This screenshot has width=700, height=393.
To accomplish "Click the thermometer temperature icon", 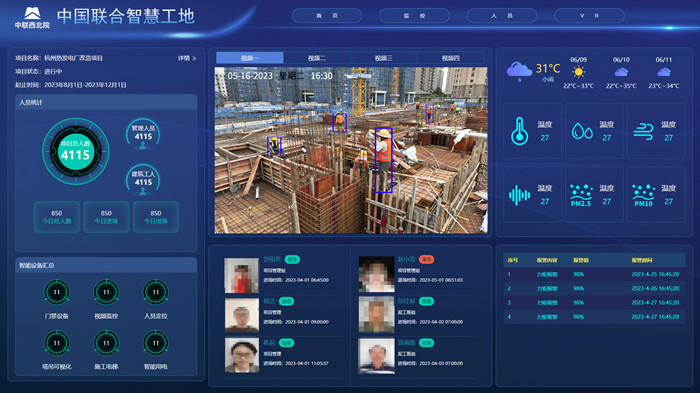I will pyautogui.click(x=519, y=131).
